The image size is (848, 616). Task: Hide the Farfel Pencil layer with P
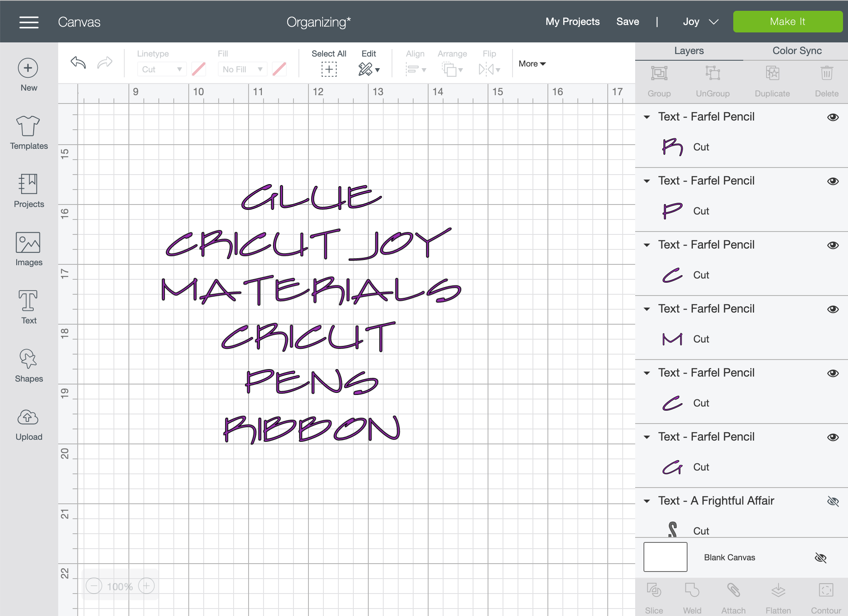pos(833,181)
